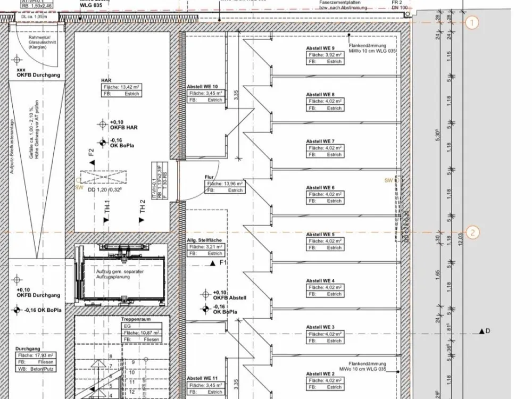Select the 'Abstell WE 4' room label
Image resolution: width=532 pixels, height=399 pixels.
[320, 281]
